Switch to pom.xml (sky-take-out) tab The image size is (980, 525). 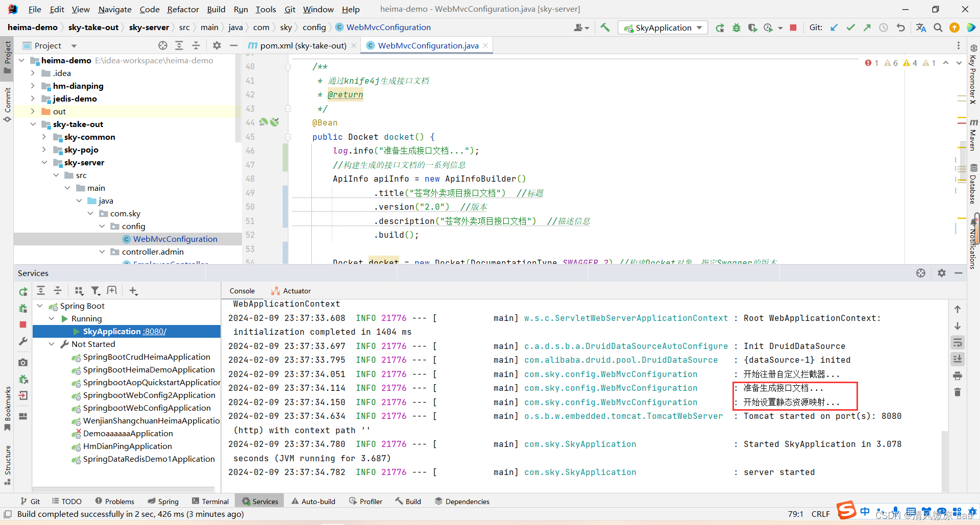click(303, 45)
